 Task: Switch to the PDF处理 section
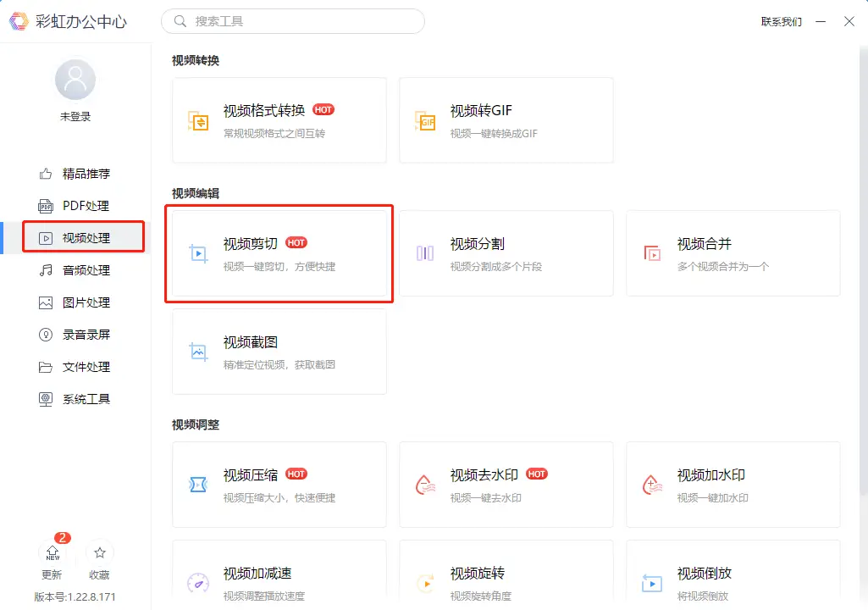pos(75,206)
